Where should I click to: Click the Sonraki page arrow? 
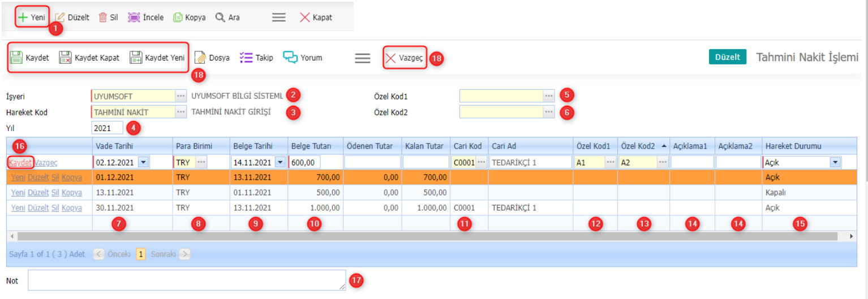(185, 254)
